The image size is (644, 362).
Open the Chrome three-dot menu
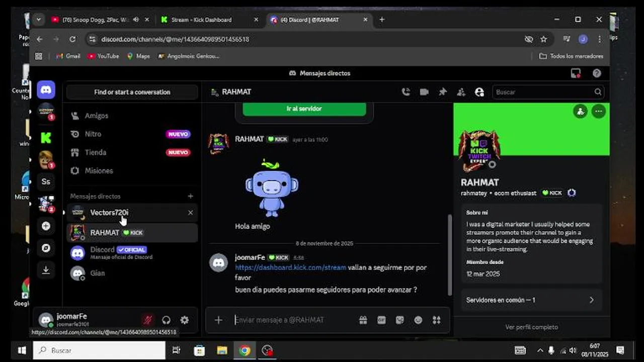(599, 39)
